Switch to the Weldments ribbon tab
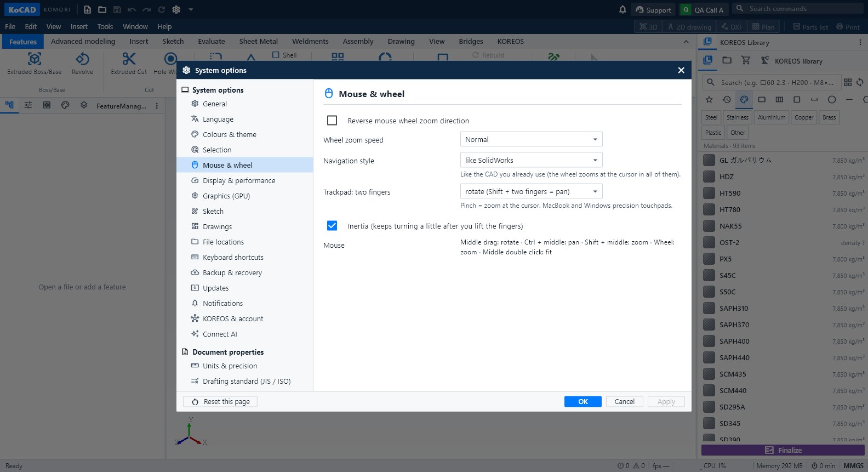The height and width of the screenshot is (472, 868). 310,41
